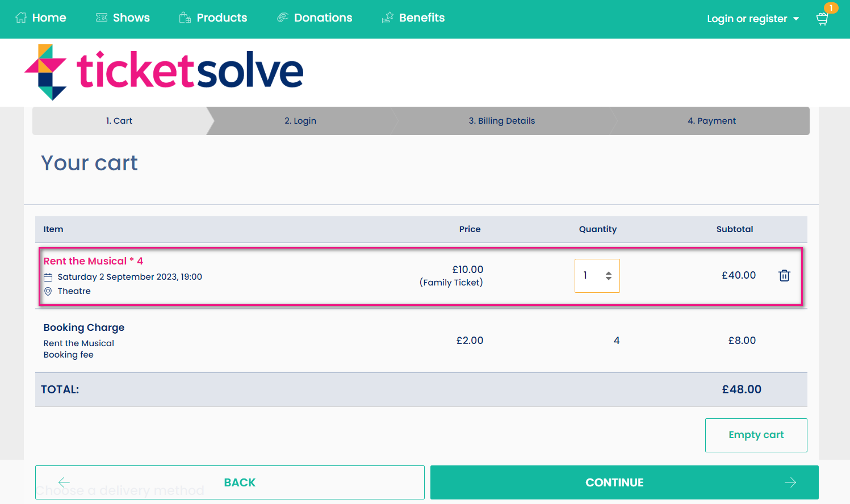Decrease quantity with the stepper down arrow

[608, 279]
